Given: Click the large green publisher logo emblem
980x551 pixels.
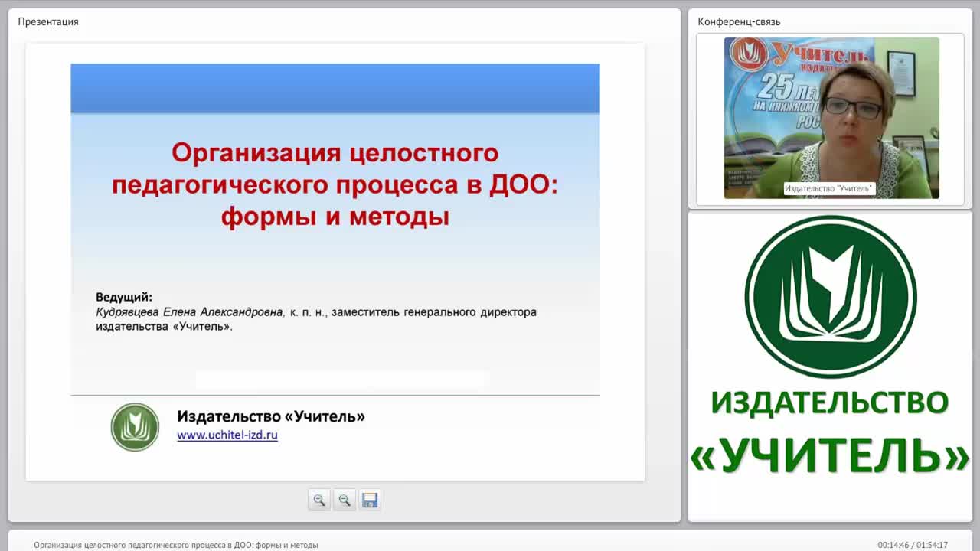Looking at the screenshot, I should point(831,297).
